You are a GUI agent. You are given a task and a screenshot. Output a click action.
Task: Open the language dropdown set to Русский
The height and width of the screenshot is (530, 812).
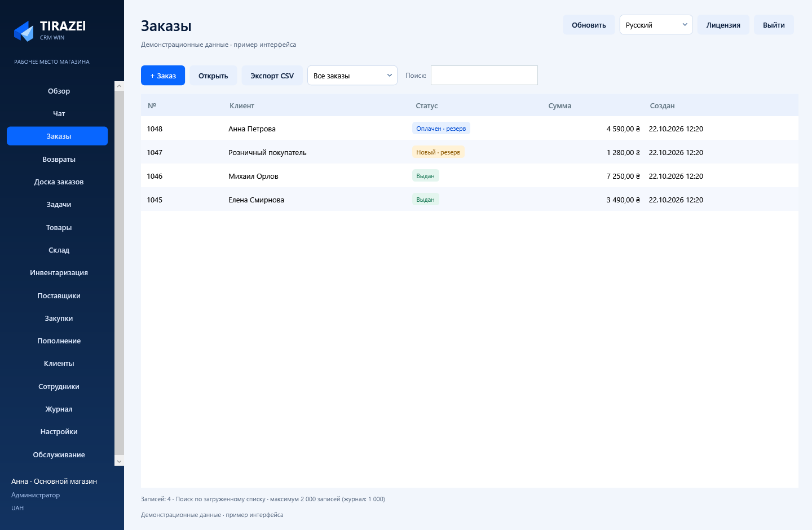(x=656, y=25)
